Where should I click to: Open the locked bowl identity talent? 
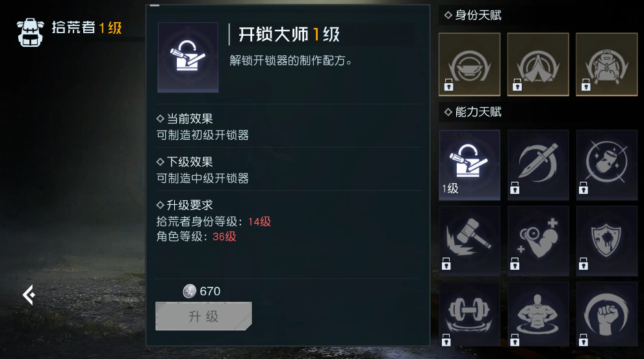469,64
